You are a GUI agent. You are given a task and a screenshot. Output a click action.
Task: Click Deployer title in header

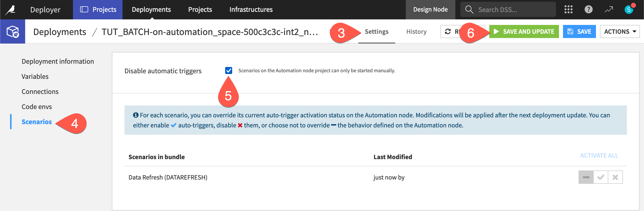click(45, 10)
